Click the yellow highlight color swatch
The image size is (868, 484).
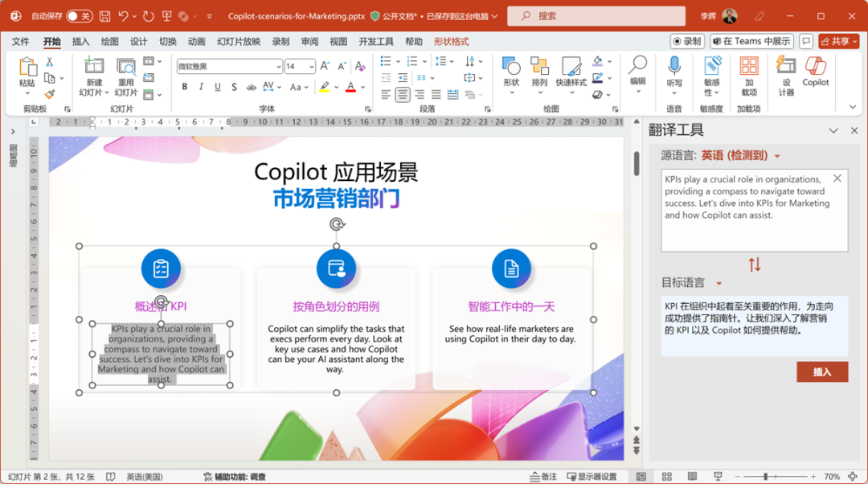coord(325,87)
